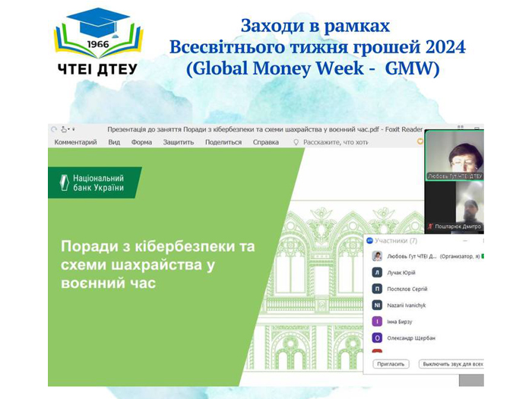Open the Справка help menu
532x399 pixels.
coord(266,142)
